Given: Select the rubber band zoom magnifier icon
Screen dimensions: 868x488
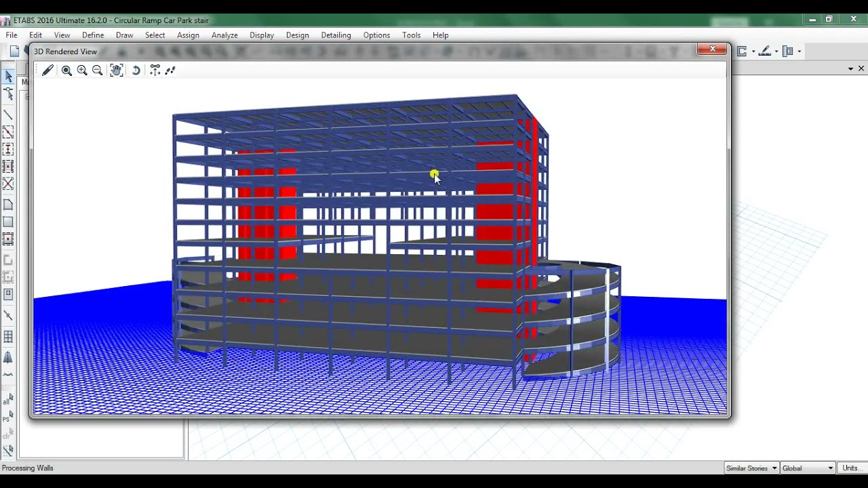Looking at the screenshot, I should click(x=66, y=70).
